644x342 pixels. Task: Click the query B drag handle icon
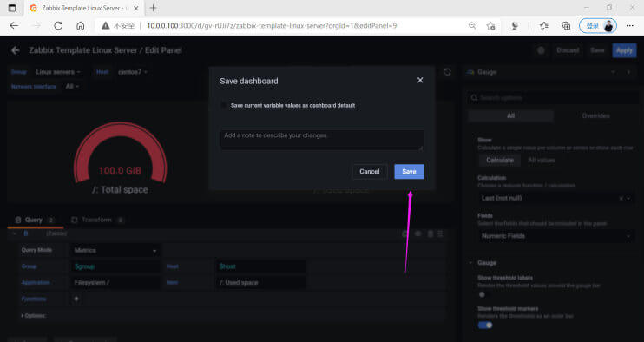coord(441,233)
